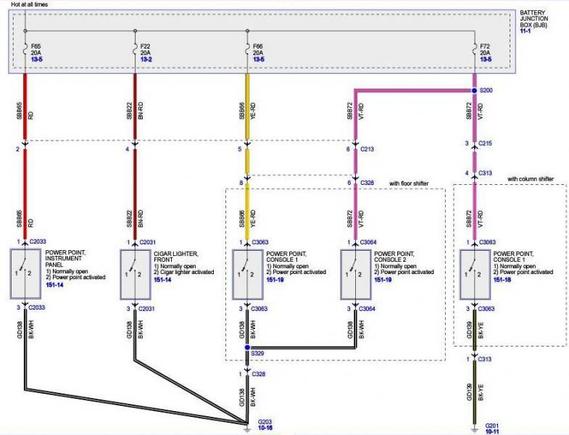Select the Instrument Panel power point switch box
Screen dimensions: 569x435
coord(25,274)
